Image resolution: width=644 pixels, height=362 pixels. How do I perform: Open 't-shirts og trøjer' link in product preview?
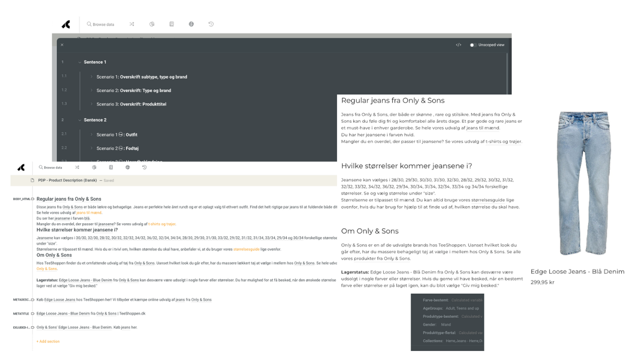(504, 141)
